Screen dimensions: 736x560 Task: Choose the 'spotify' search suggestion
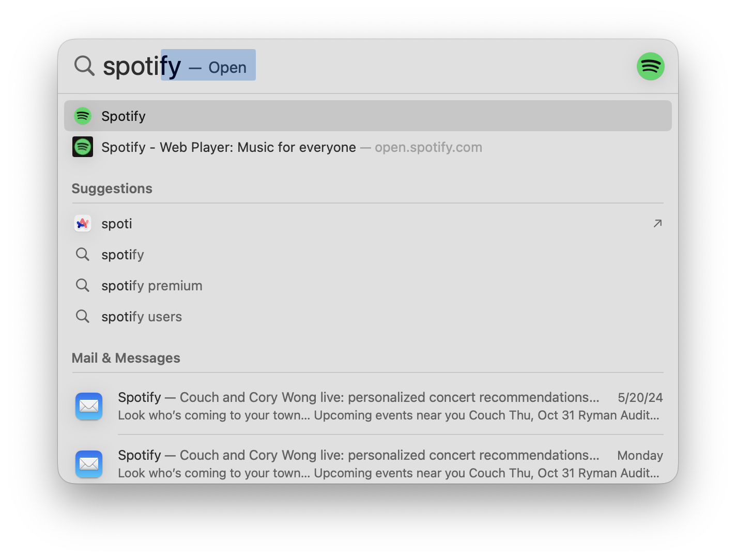[x=368, y=254]
